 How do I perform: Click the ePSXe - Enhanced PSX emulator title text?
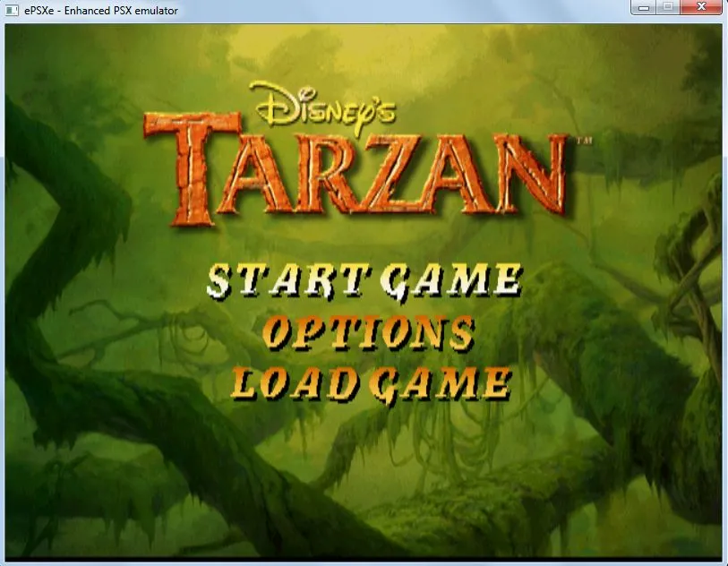[101, 10]
